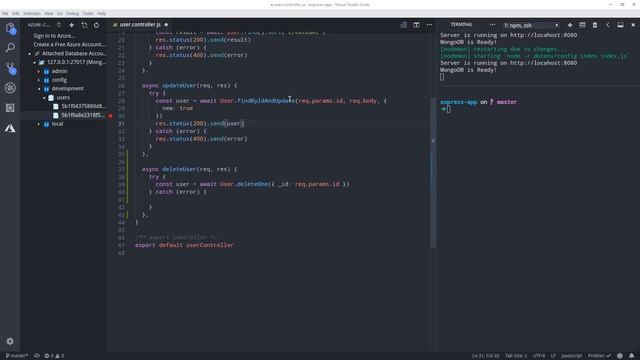Open the File menu

(5, 13)
